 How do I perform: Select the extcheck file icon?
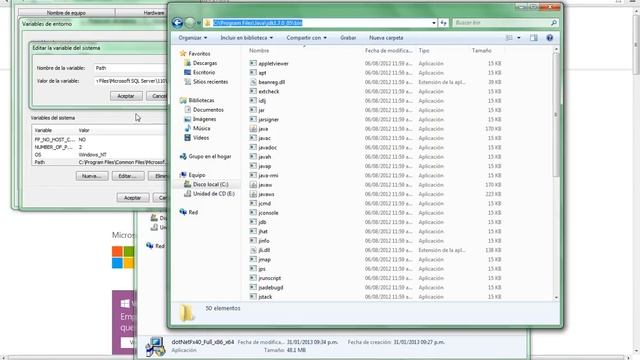point(253,91)
